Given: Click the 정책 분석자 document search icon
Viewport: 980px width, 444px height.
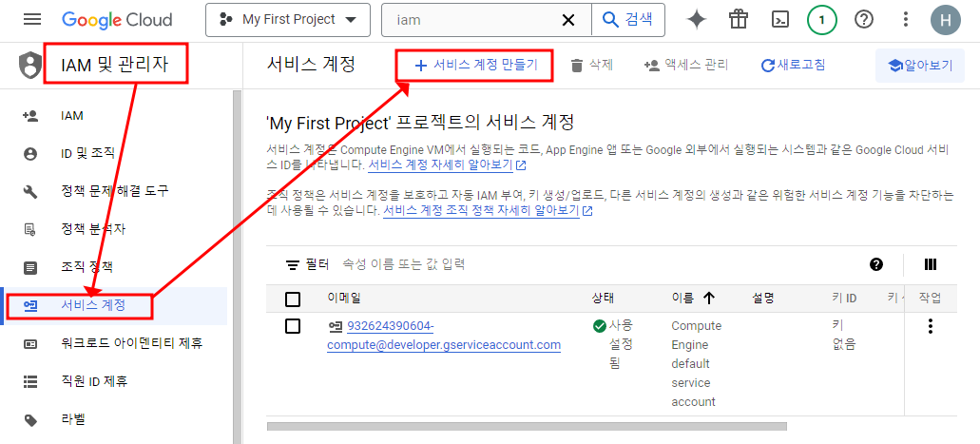Looking at the screenshot, I should [x=30, y=229].
